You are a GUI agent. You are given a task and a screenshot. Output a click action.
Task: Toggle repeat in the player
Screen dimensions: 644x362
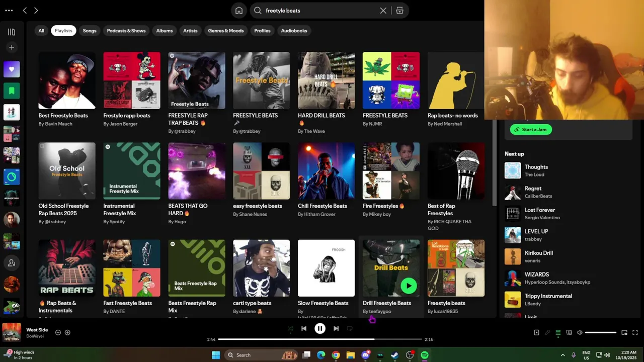click(x=350, y=329)
